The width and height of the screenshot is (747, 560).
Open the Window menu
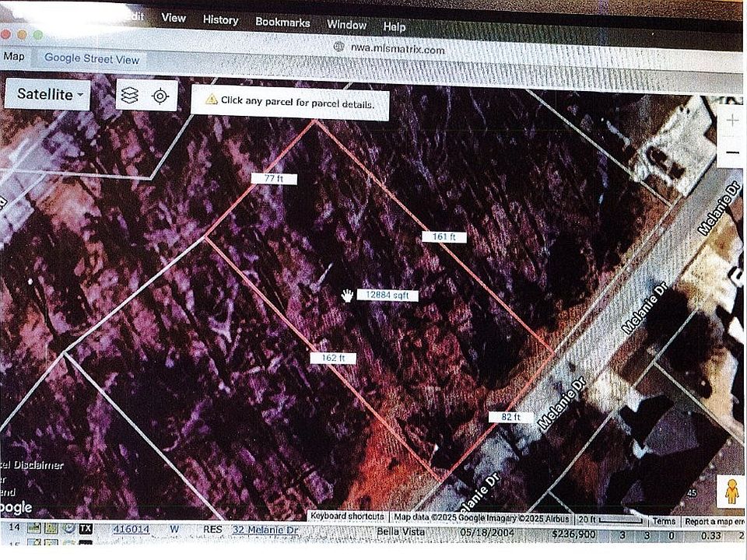346,25
